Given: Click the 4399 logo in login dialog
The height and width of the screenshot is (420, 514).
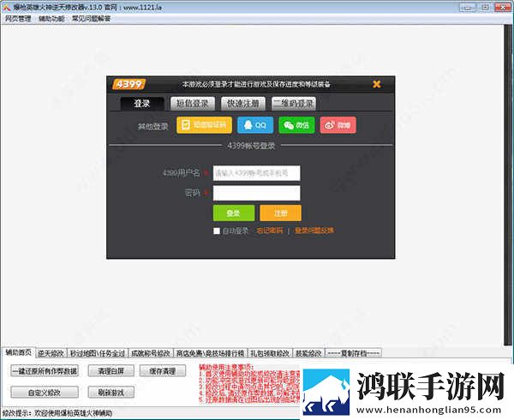Looking at the screenshot, I should [x=128, y=84].
